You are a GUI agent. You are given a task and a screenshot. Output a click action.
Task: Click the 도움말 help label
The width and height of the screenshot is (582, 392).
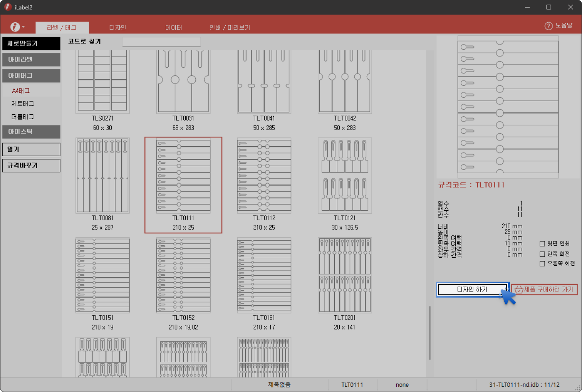coord(564,25)
